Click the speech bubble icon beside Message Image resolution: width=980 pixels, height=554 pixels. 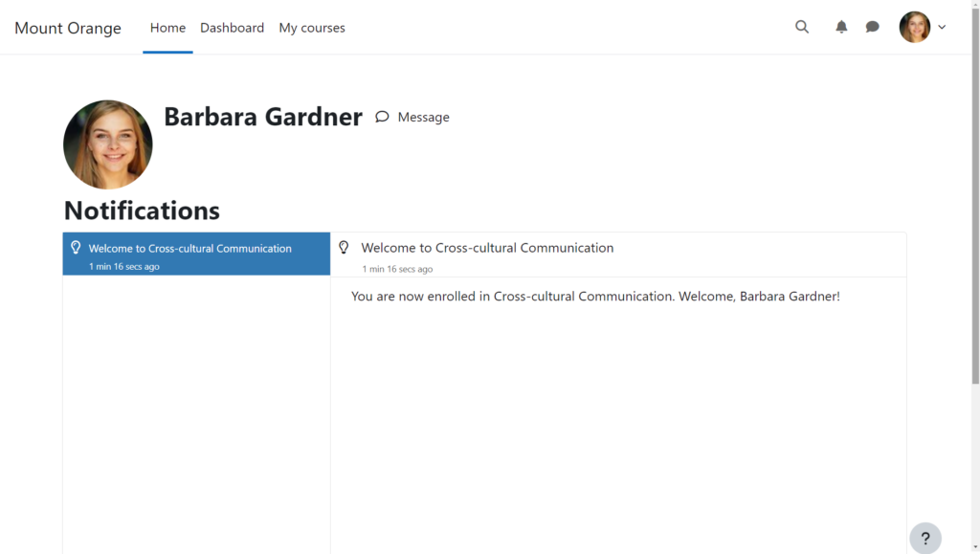(x=382, y=117)
